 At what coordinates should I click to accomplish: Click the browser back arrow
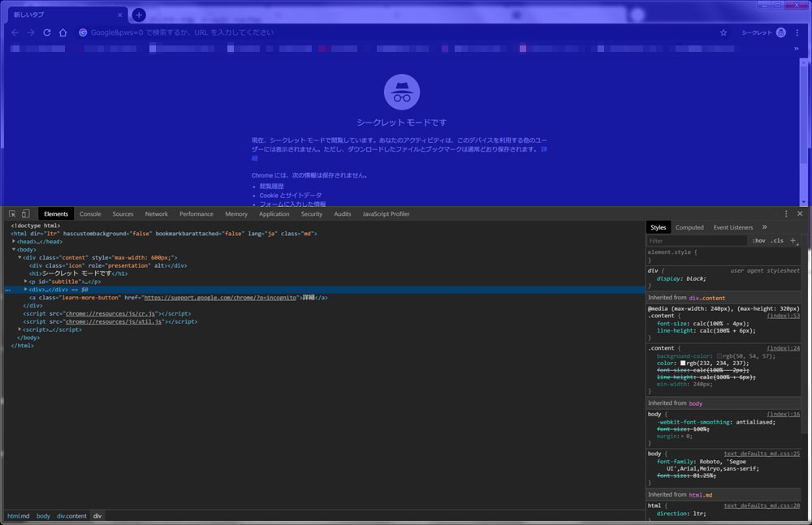15,32
